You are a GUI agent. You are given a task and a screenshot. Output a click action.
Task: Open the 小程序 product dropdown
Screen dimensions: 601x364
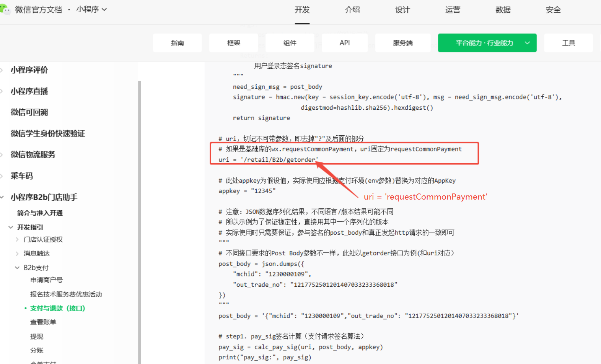[91, 9]
